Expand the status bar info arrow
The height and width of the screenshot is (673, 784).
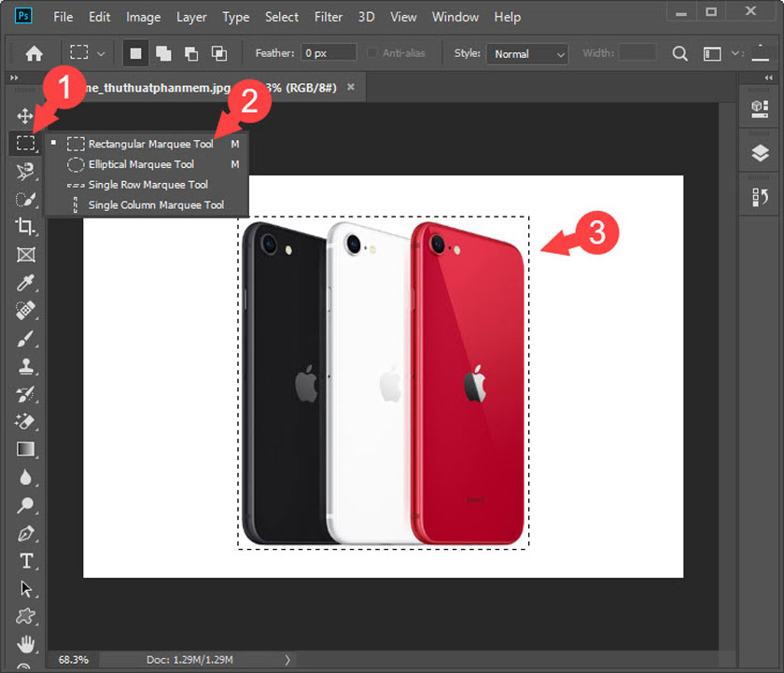287,660
